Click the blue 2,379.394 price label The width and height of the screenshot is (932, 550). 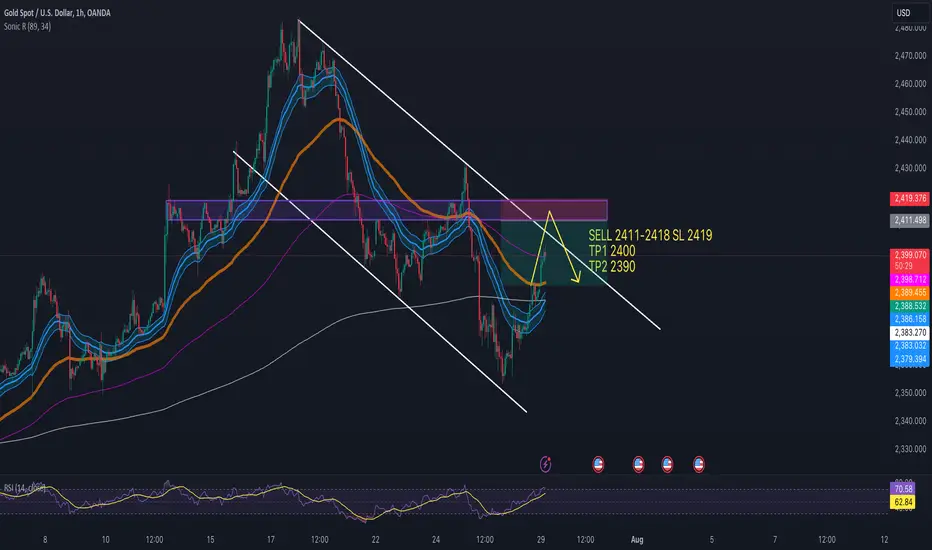coord(909,359)
